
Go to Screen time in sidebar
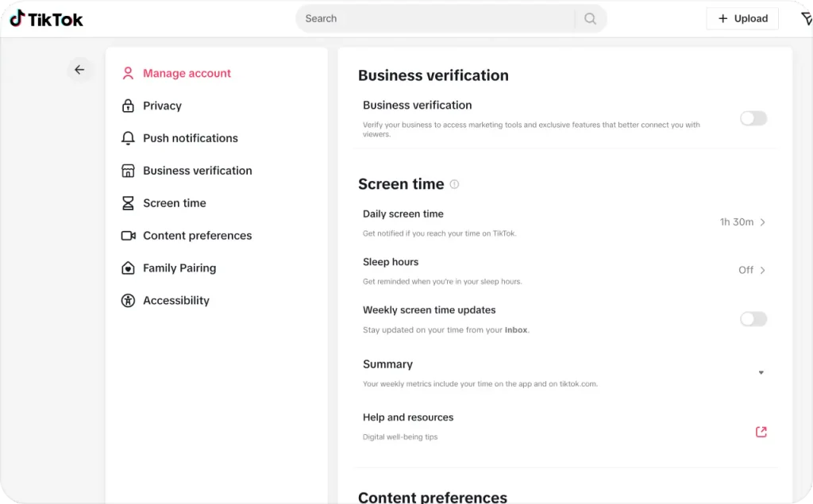click(x=174, y=203)
